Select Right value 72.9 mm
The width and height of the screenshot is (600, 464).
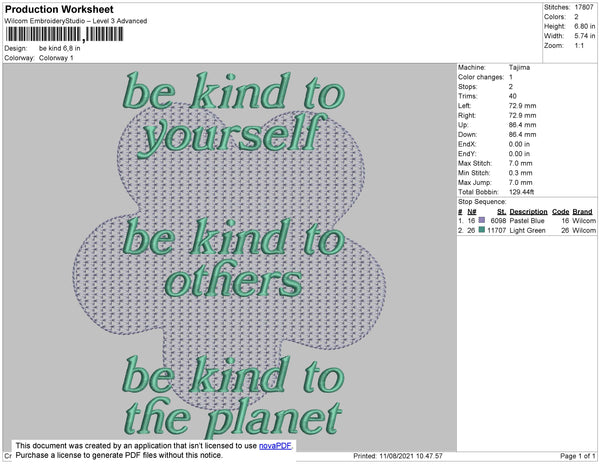pos(522,115)
